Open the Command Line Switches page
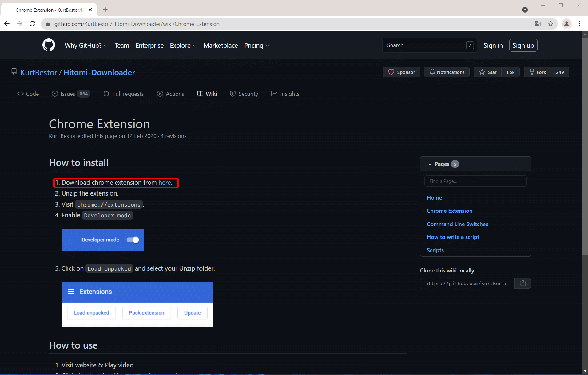This screenshot has width=588, height=375. [457, 224]
